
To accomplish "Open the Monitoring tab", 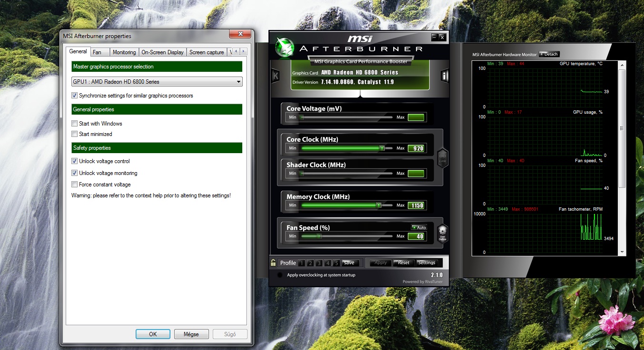I will pyautogui.click(x=124, y=52).
